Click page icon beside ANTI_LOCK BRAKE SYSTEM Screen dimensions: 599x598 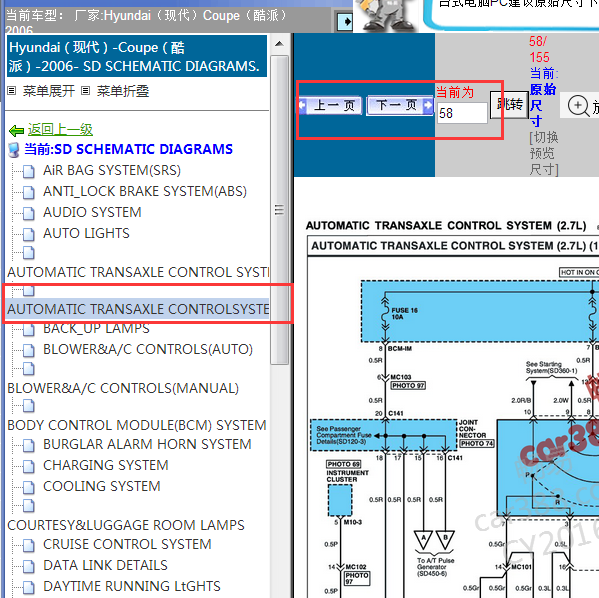(29, 193)
